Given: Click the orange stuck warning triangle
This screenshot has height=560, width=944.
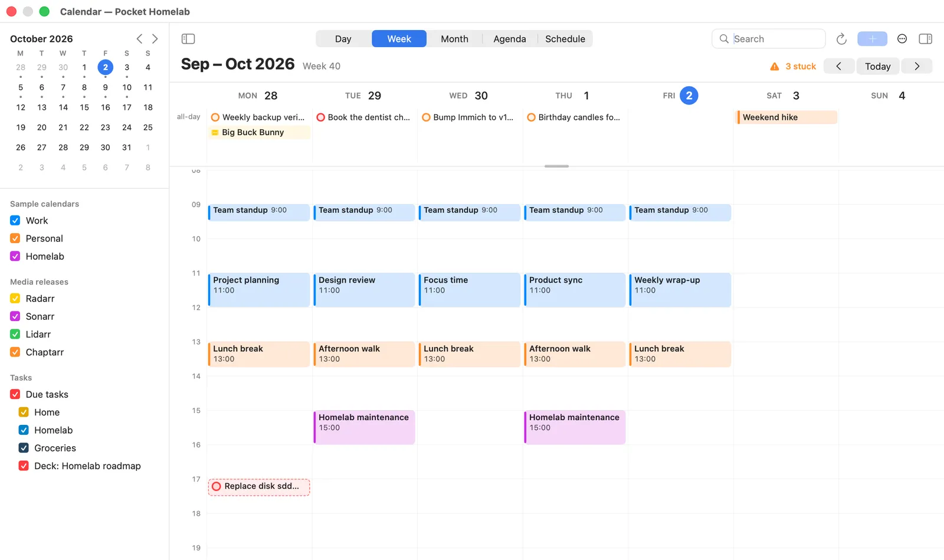Looking at the screenshot, I should click(x=775, y=67).
